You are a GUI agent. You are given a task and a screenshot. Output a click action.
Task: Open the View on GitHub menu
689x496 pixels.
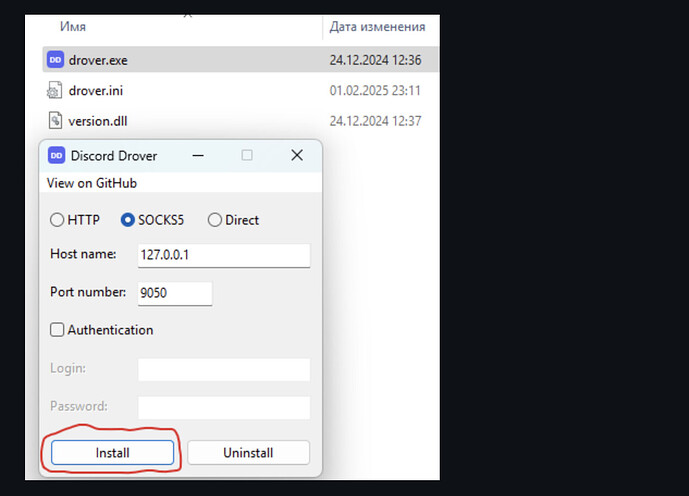point(92,183)
